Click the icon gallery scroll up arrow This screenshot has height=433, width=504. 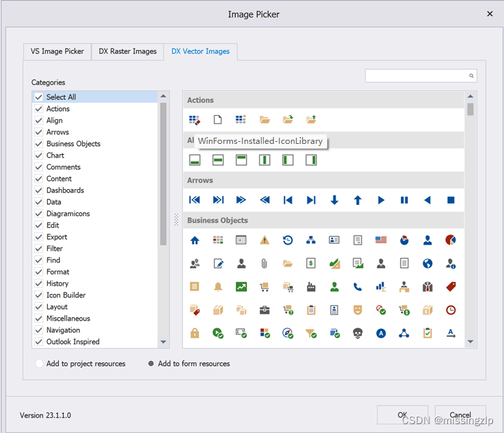pyautogui.click(x=470, y=96)
